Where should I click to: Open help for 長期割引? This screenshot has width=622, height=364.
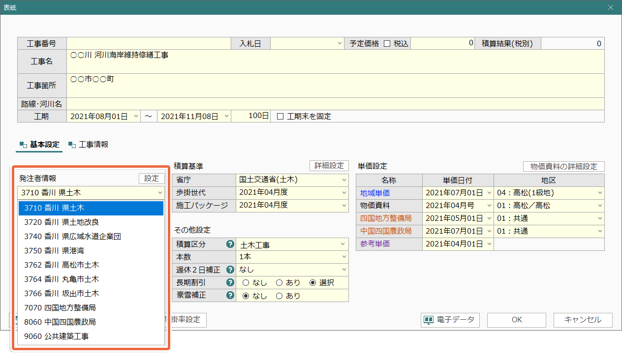pos(229,282)
